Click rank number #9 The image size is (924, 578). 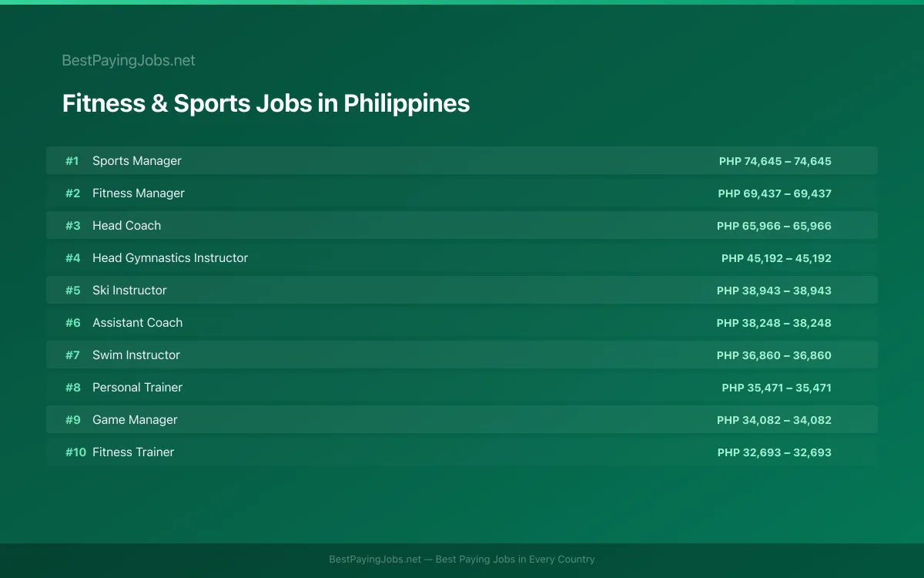point(72,420)
